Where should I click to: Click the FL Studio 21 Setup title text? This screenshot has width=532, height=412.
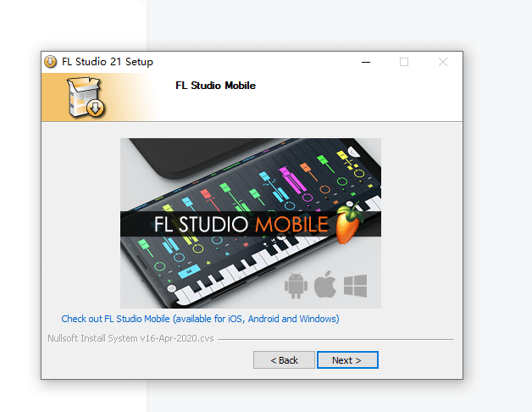coord(108,62)
